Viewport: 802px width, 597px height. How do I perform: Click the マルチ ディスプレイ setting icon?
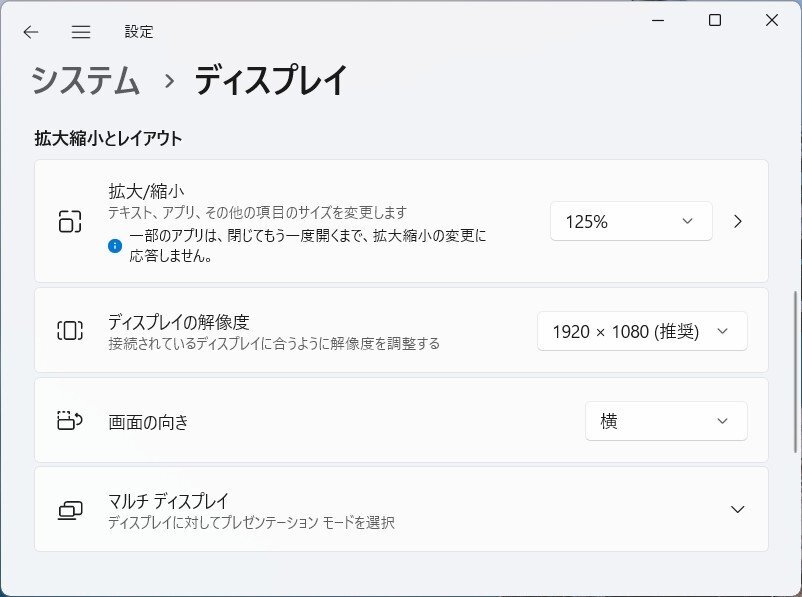coord(68,509)
